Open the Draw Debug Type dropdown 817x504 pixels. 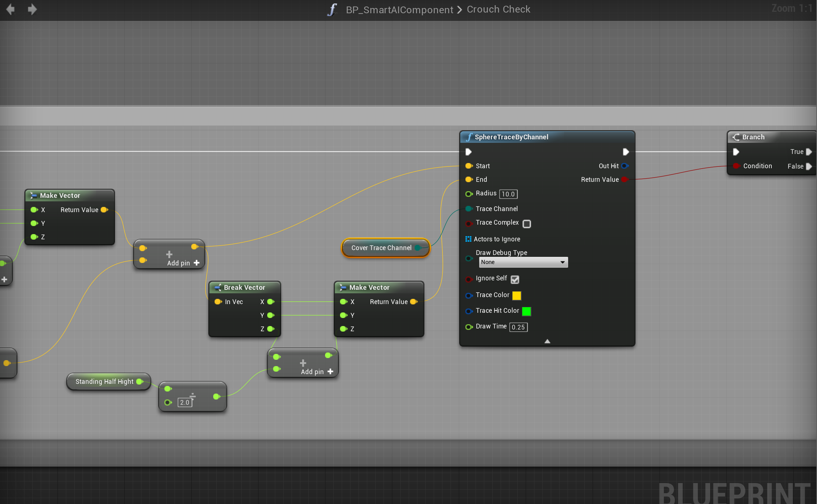pyautogui.click(x=523, y=262)
